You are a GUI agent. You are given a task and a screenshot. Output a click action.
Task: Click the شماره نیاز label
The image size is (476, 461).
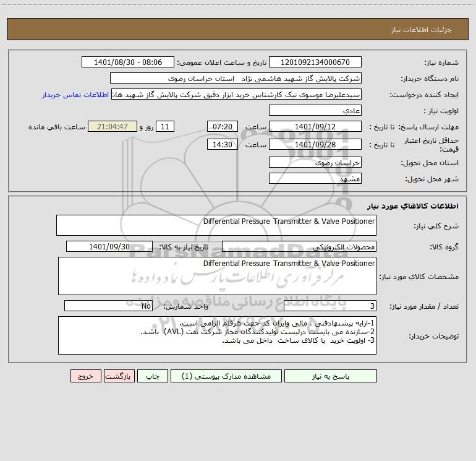pyautogui.click(x=441, y=62)
